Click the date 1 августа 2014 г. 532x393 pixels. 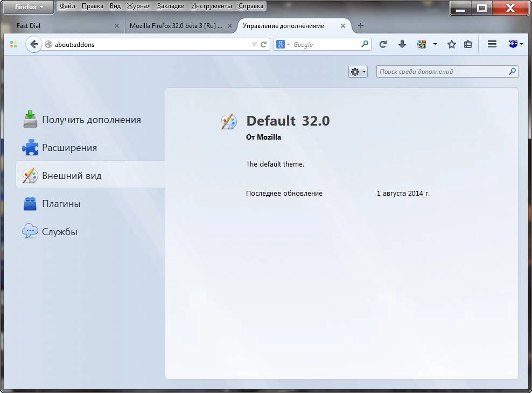tap(403, 194)
